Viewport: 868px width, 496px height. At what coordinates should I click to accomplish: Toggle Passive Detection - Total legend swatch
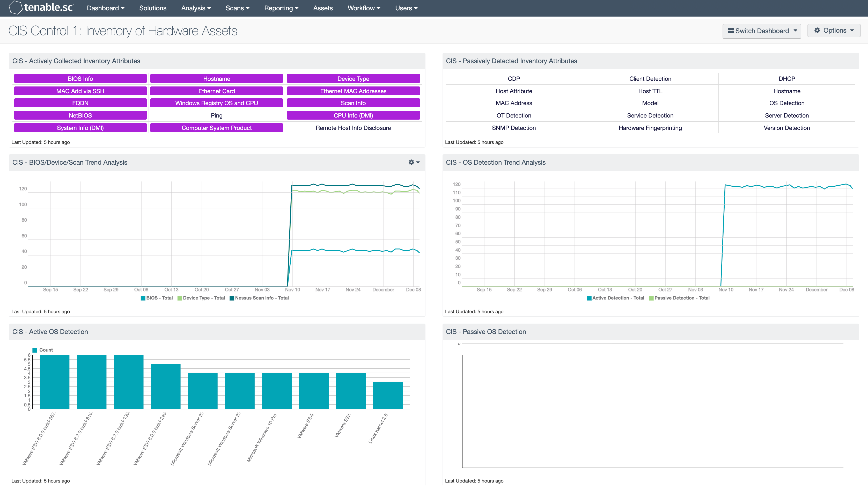pos(651,298)
